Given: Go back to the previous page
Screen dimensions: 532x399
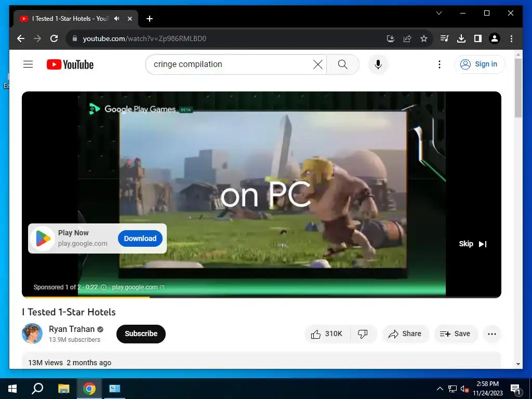Looking at the screenshot, I should point(21,38).
